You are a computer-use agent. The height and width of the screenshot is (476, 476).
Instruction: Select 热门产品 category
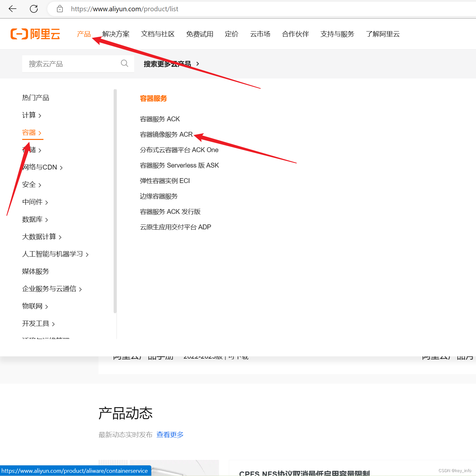pyautogui.click(x=36, y=98)
